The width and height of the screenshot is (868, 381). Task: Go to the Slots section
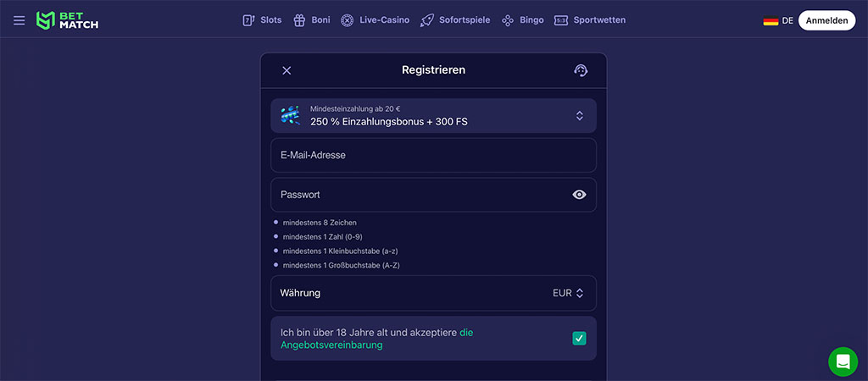(262, 20)
